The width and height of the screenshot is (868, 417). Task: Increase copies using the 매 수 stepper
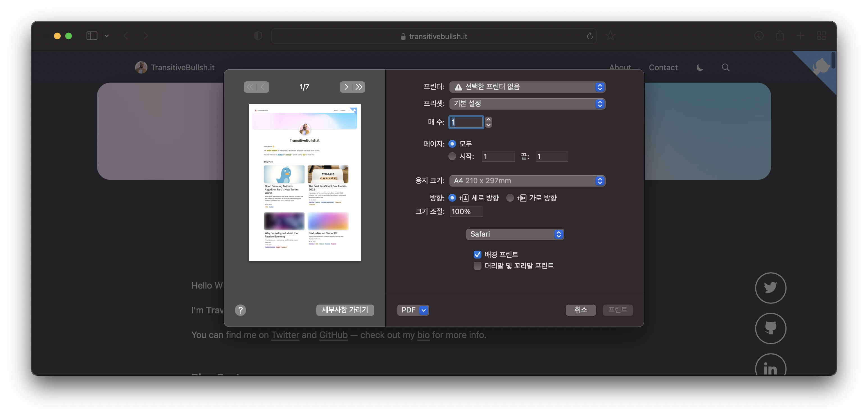click(488, 120)
